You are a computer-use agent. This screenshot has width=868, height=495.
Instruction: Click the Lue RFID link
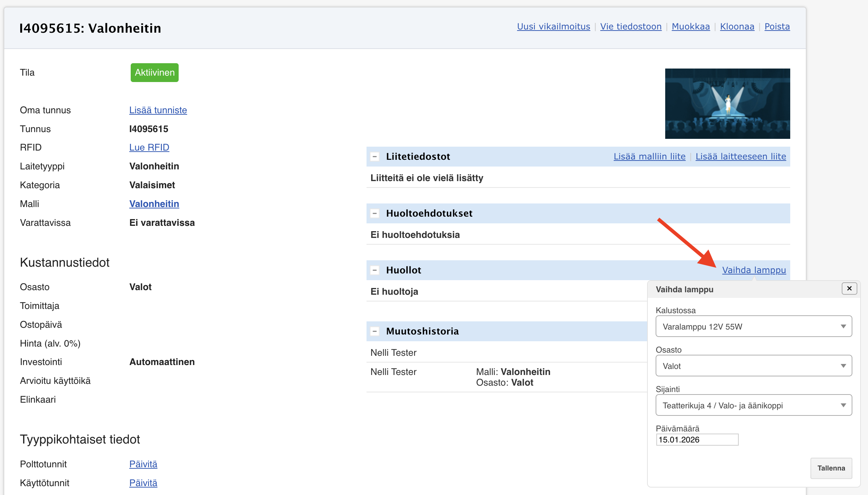point(149,147)
